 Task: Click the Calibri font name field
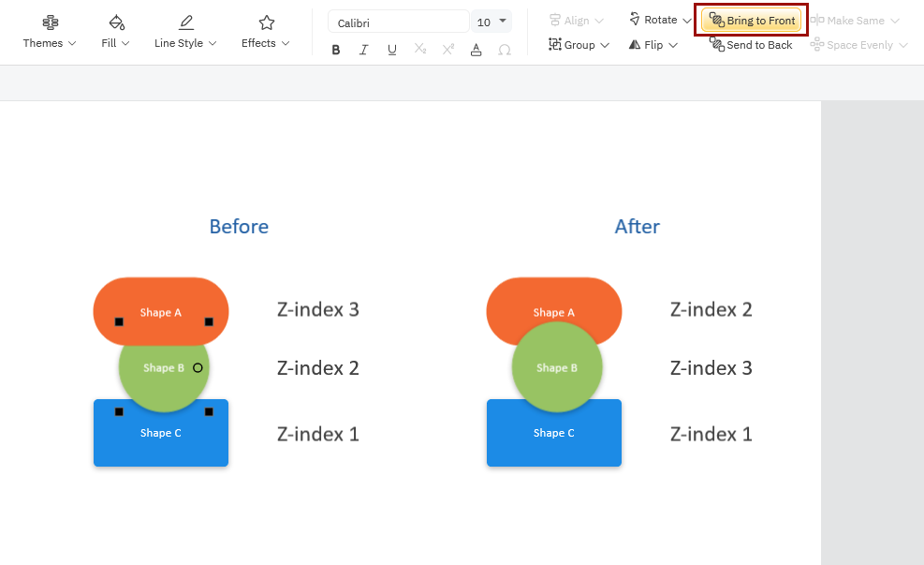coord(398,22)
